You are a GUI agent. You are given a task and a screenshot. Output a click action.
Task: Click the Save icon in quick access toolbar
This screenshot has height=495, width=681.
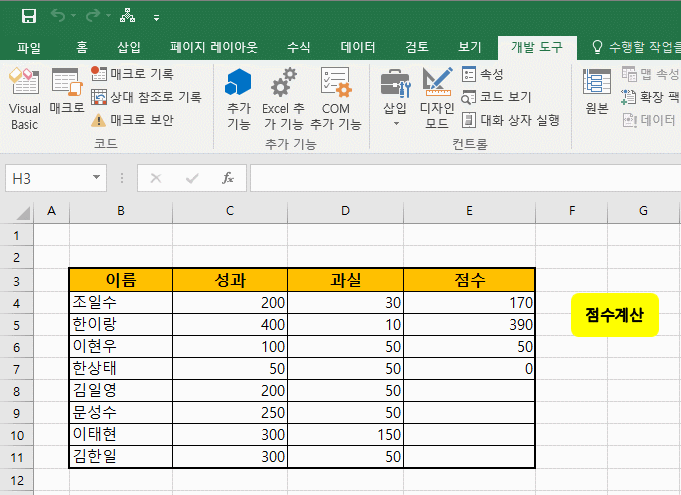pyautogui.click(x=29, y=16)
